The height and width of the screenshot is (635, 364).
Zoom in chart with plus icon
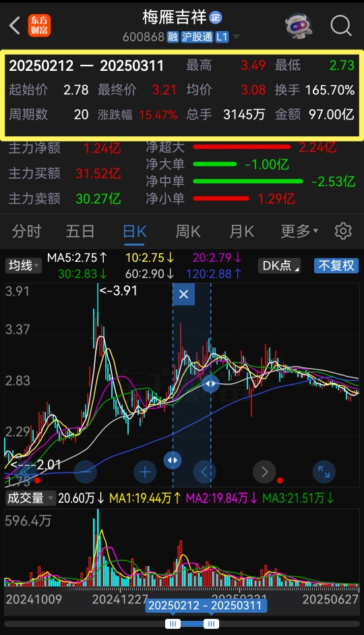tap(145, 472)
